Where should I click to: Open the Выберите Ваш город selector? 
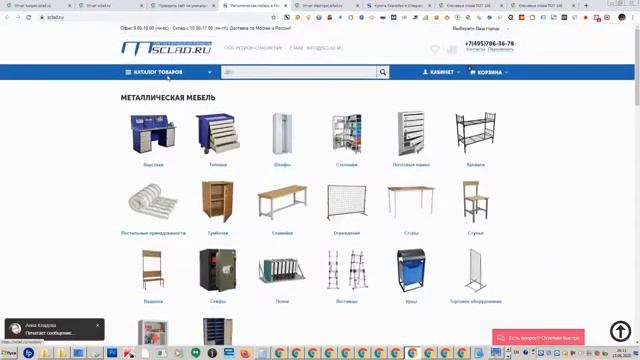click(480, 29)
